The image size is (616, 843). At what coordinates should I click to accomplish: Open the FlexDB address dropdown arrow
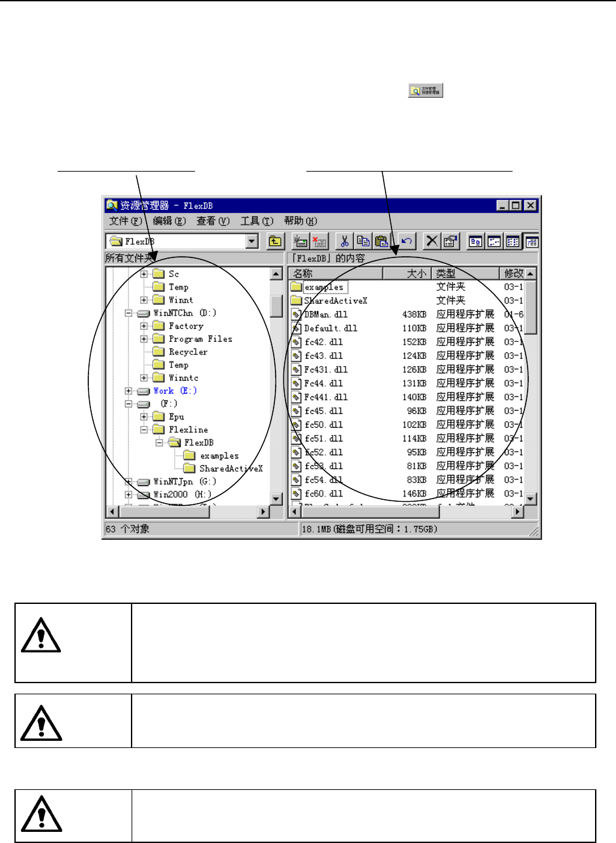tap(252, 241)
